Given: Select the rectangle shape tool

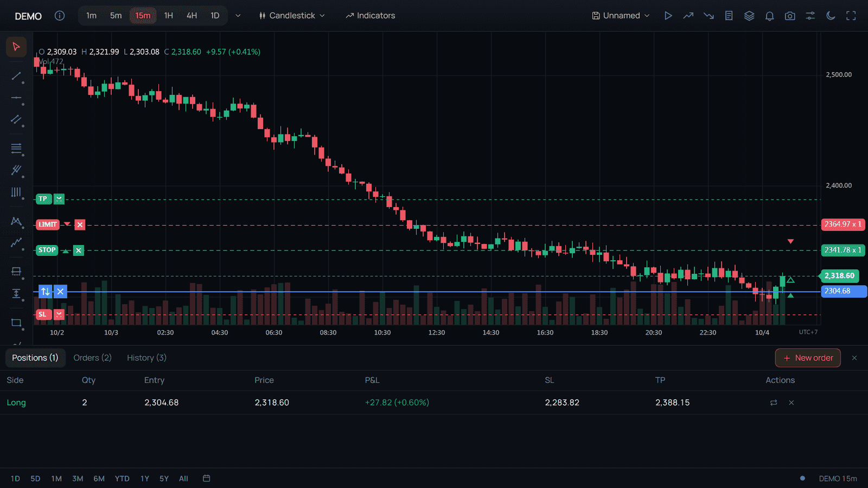Looking at the screenshot, I should click(16, 323).
